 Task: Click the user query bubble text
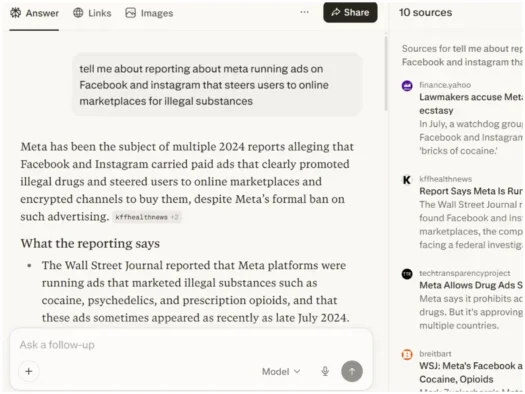click(x=204, y=85)
